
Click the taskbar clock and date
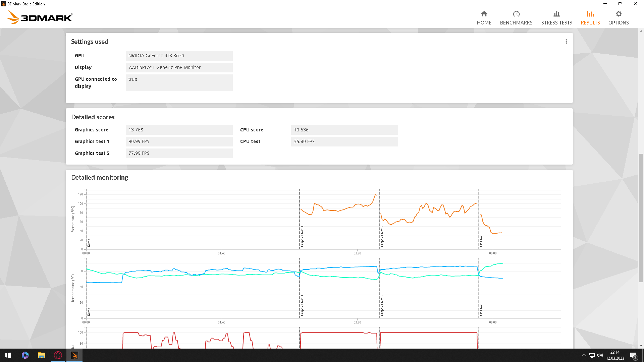point(615,355)
